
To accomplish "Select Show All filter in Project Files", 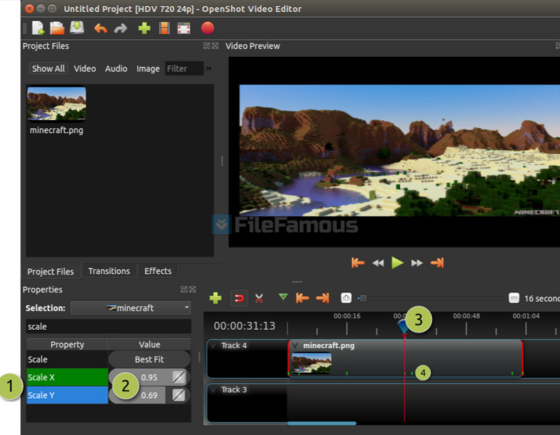I will [x=48, y=69].
